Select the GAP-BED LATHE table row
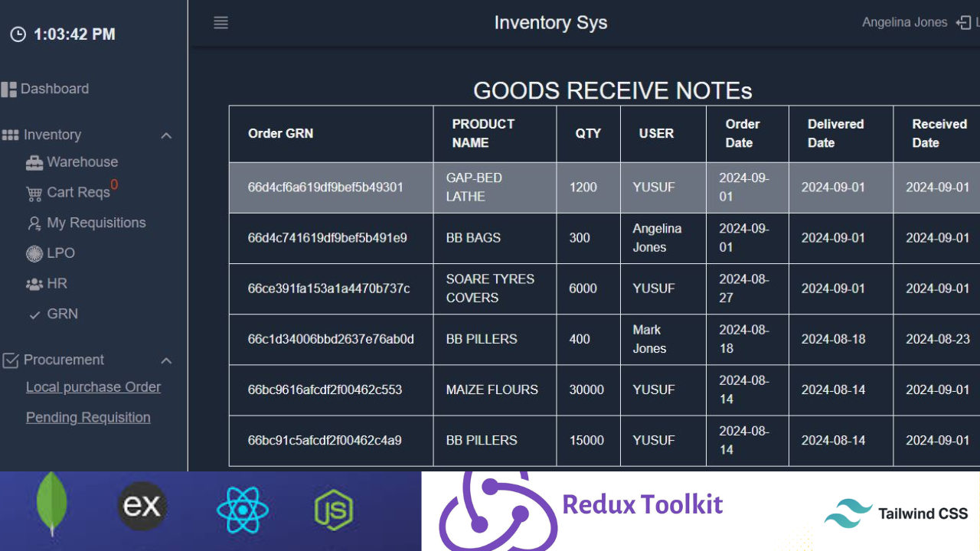This screenshot has height=551, width=980. [490, 187]
